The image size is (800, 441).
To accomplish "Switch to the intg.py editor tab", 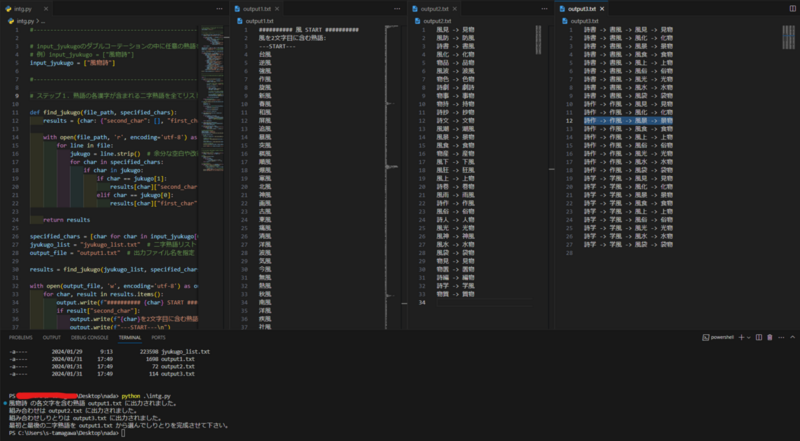I will click(26, 9).
